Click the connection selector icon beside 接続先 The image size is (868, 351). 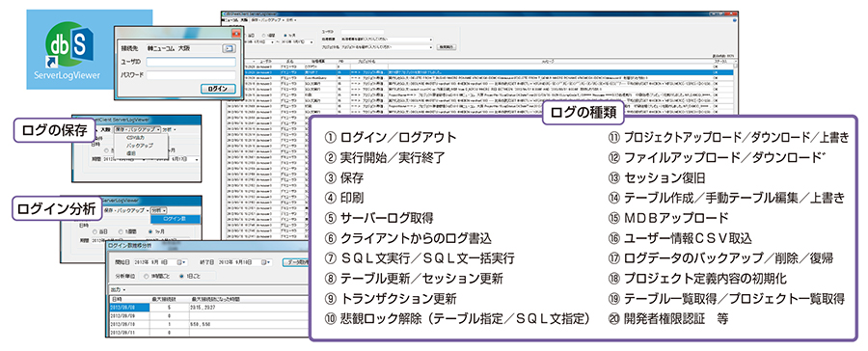click(229, 49)
